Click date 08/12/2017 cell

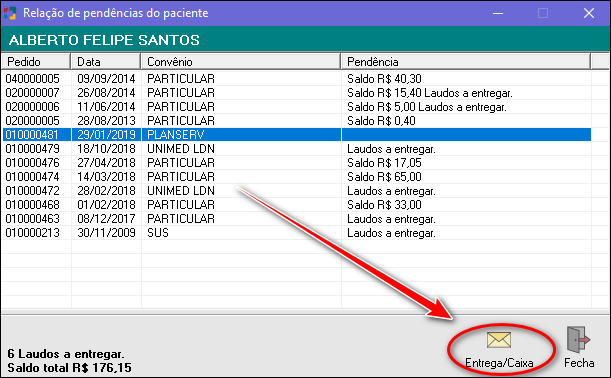tap(106, 219)
